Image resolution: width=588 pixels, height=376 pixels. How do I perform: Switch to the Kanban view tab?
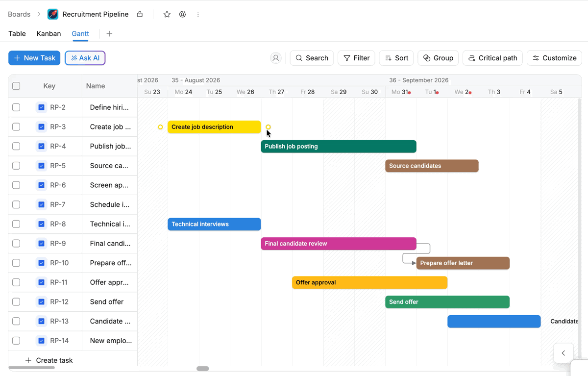[x=49, y=34]
